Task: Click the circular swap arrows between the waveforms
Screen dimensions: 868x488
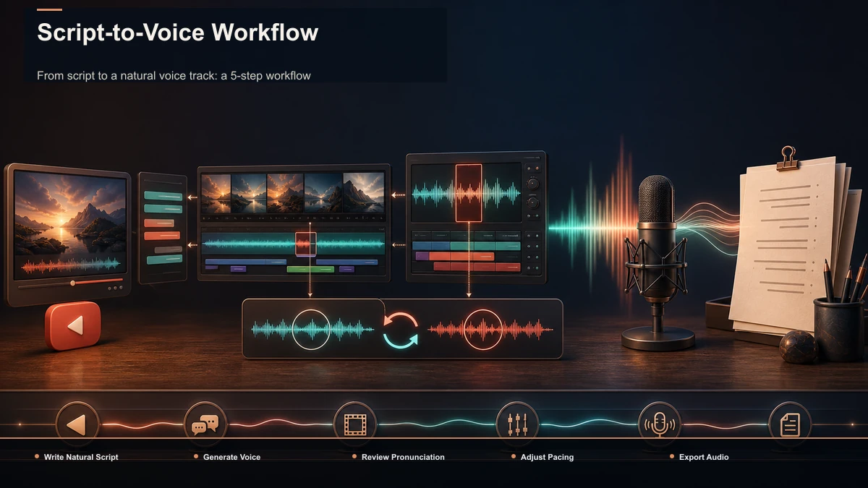Action: coord(400,330)
